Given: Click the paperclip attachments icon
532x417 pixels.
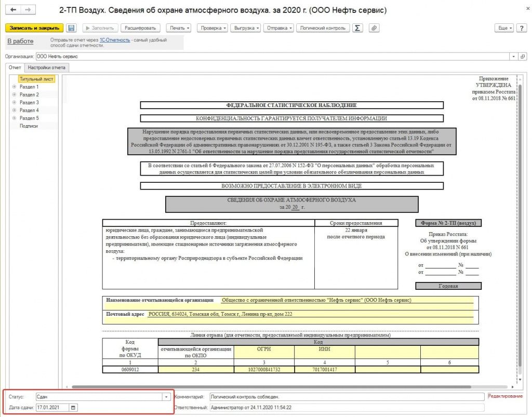Looking at the screenshot, I should coord(374,28).
